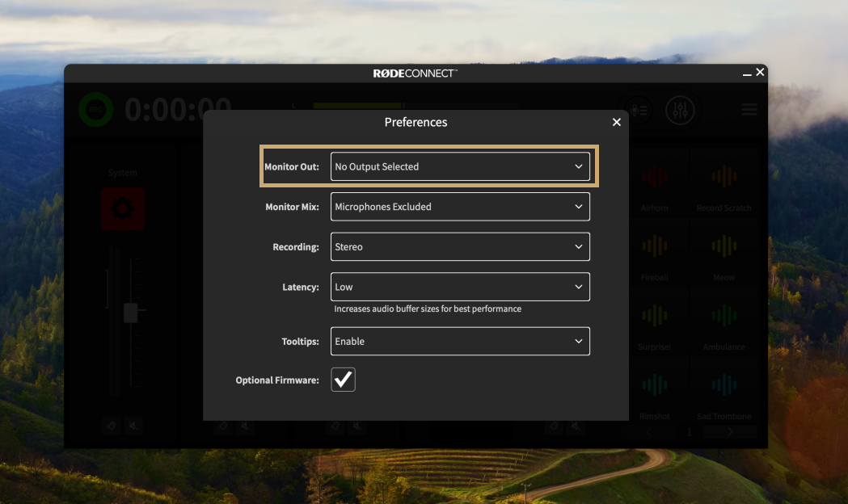Viewport: 848px width, 504px height.
Task: Toggle the System channel solo/listen button
Action: click(x=112, y=426)
